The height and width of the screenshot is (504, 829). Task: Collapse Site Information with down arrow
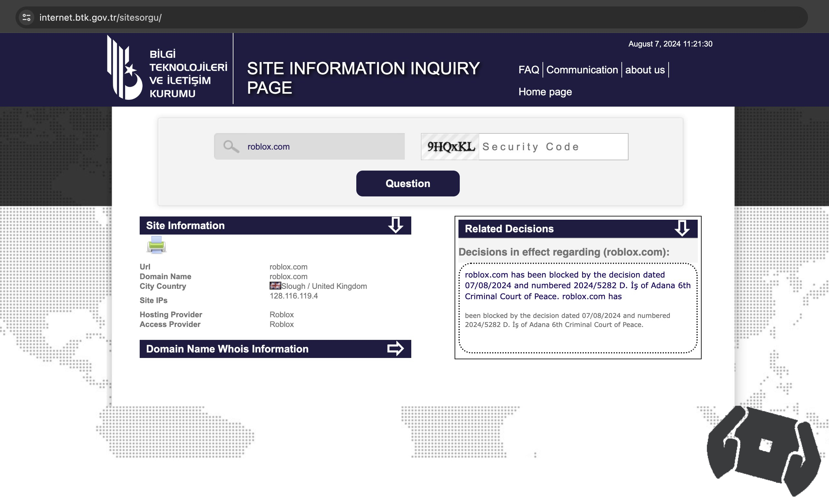pos(395,225)
